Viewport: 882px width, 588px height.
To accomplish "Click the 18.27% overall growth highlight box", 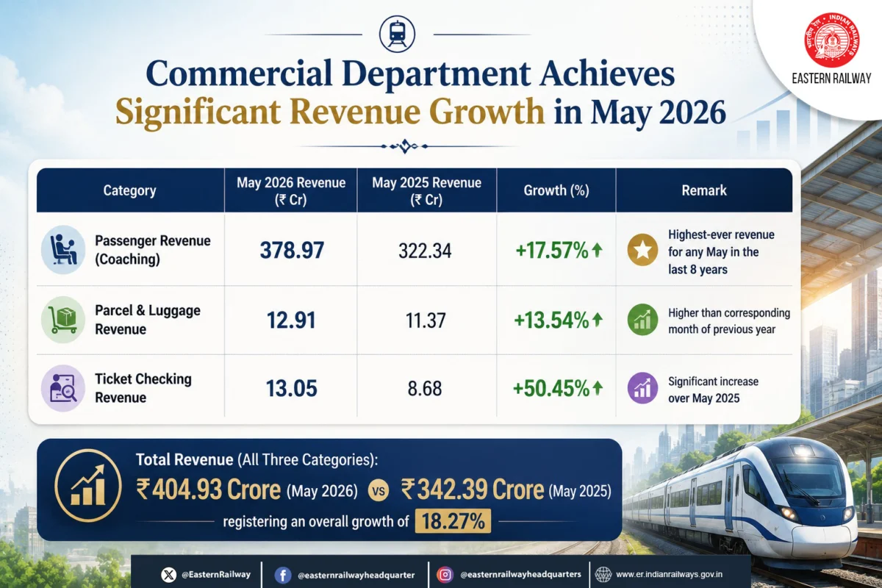I will [452, 522].
